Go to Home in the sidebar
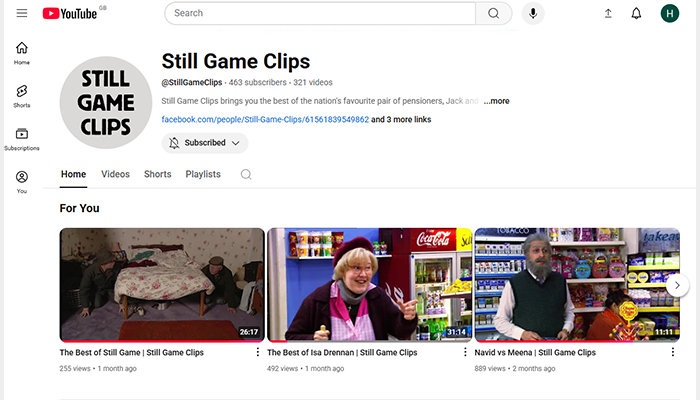Image resolution: width=700 pixels, height=400 pixels. click(x=21, y=53)
